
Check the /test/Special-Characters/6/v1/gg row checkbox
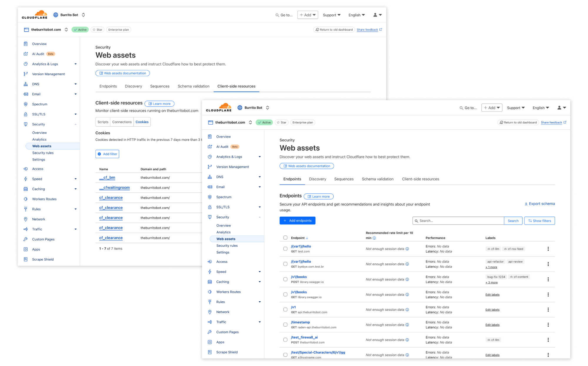click(x=285, y=355)
